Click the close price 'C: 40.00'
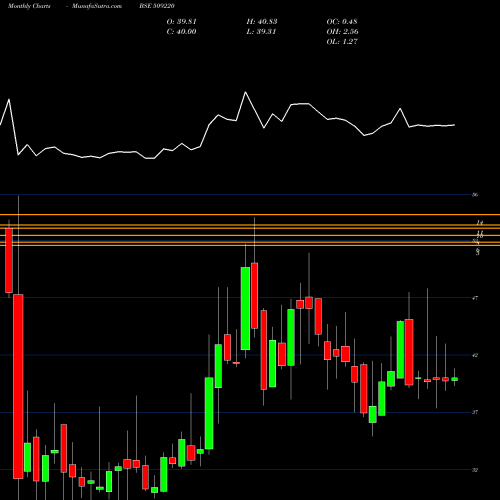500x500 pixels. (182, 32)
